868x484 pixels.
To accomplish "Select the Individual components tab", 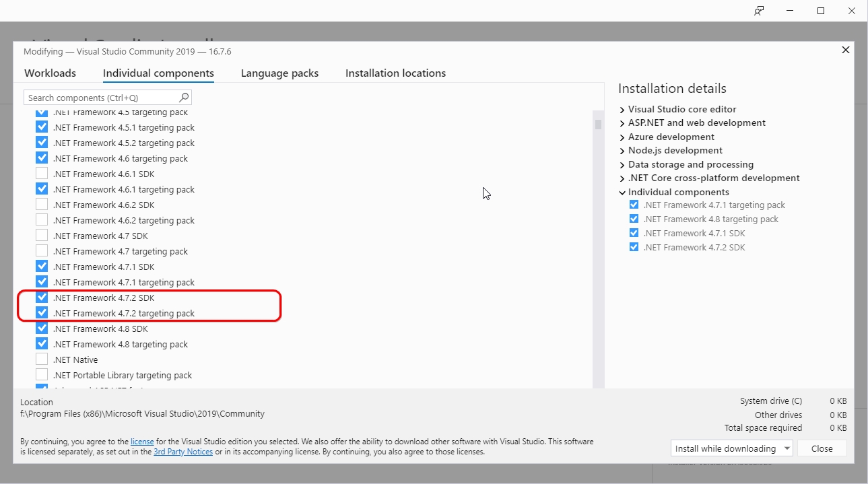I will (x=158, y=73).
